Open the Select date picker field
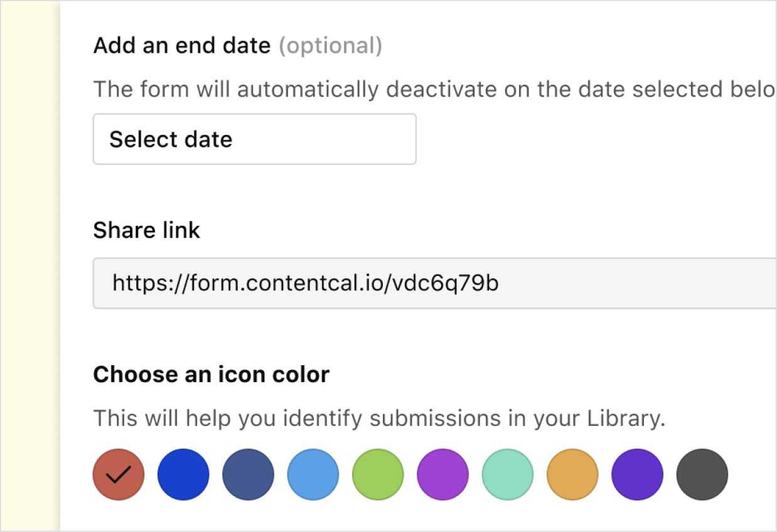The width and height of the screenshot is (777, 532). (x=254, y=139)
